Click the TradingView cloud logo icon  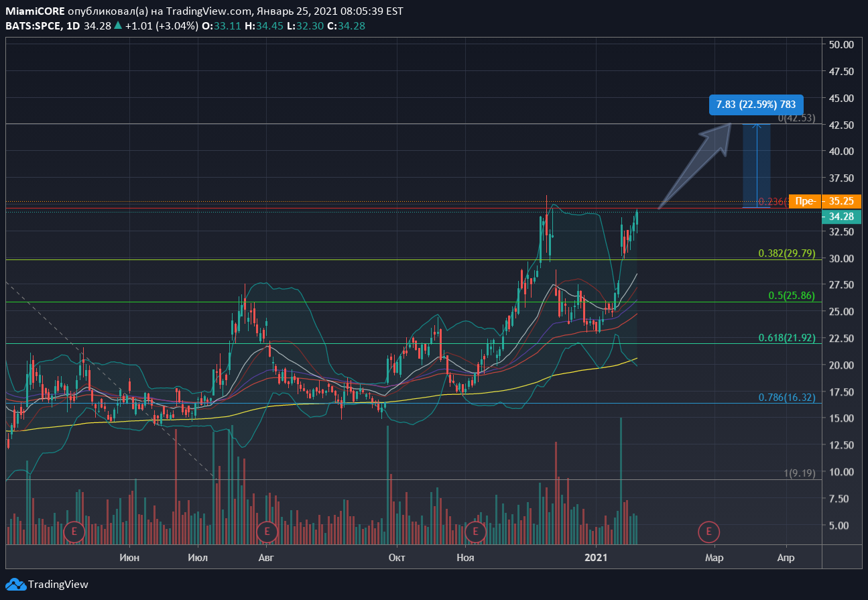click(15, 585)
